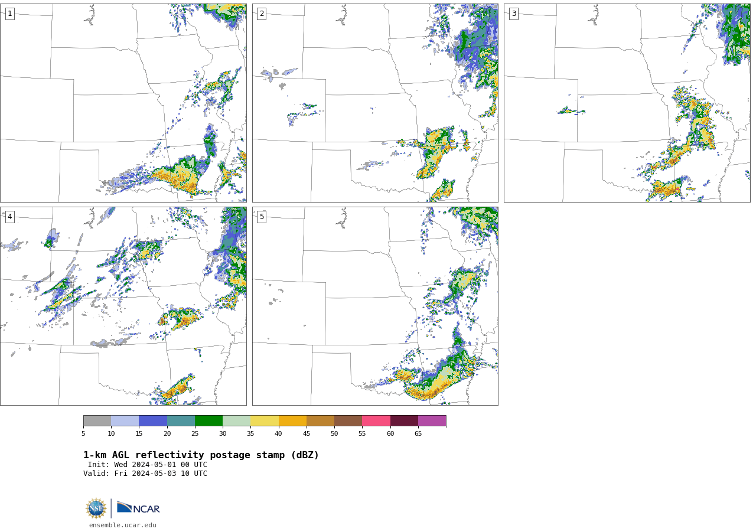This screenshot has height=532, width=756.
Task: Click the dark brown 50-55 dBZ swatch
Action: point(348,420)
